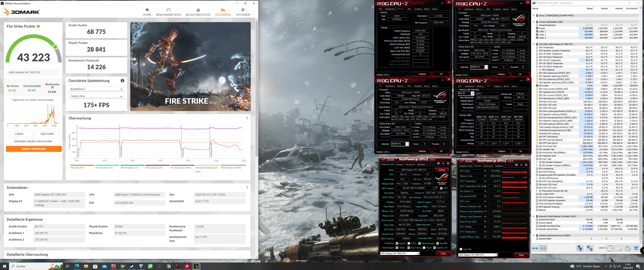The height and width of the screenshot is (270, 644).
Task: Open the Überwachung three-dot menu
Action: [x=247, y=118]
